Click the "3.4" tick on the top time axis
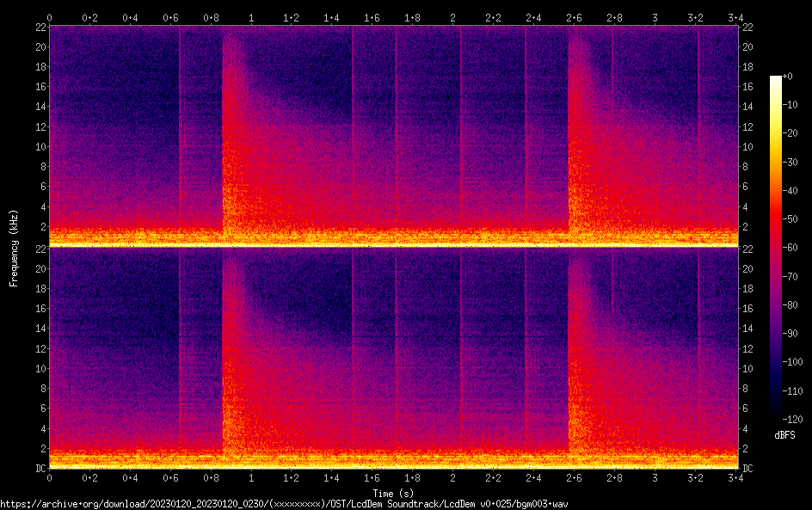The height and width of the screenshot is (510, 812). click(736, 17)
